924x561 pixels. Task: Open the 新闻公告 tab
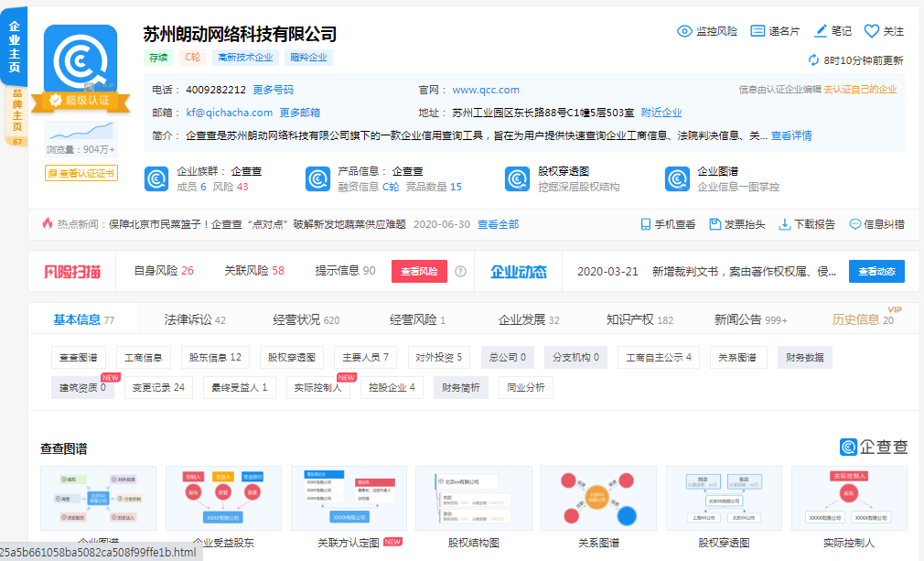tap(751, 320)
